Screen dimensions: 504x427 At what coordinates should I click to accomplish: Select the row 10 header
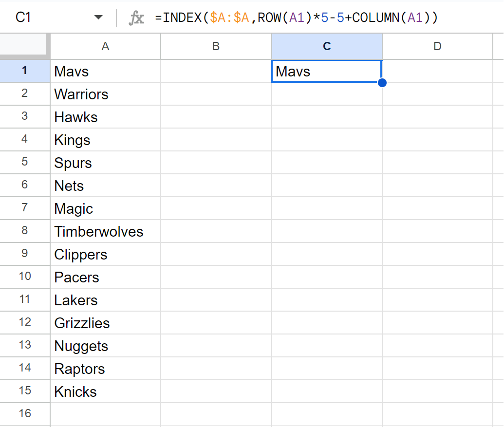click(x=25, y=277)
